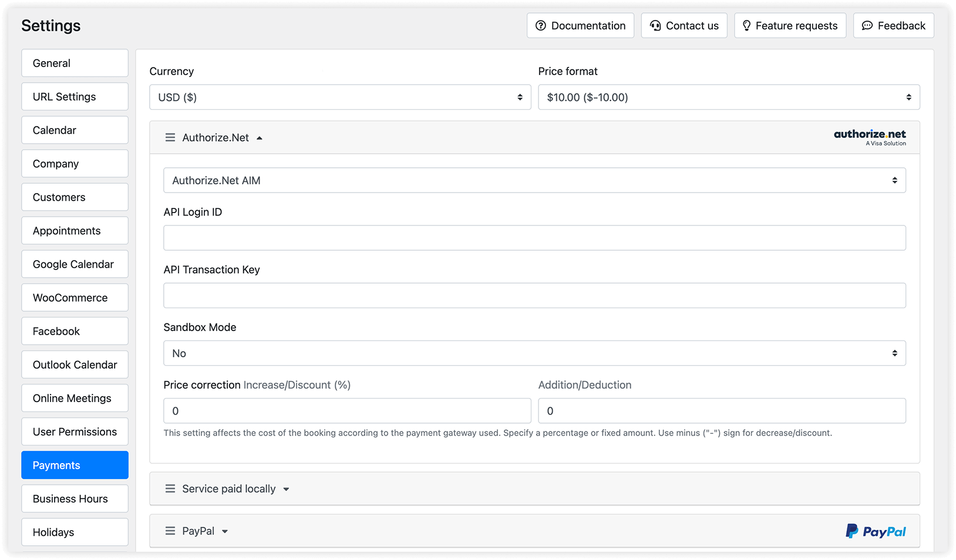Collapse the Authorize.Net section arrow
956x560 pixels.
pos(260,138)
